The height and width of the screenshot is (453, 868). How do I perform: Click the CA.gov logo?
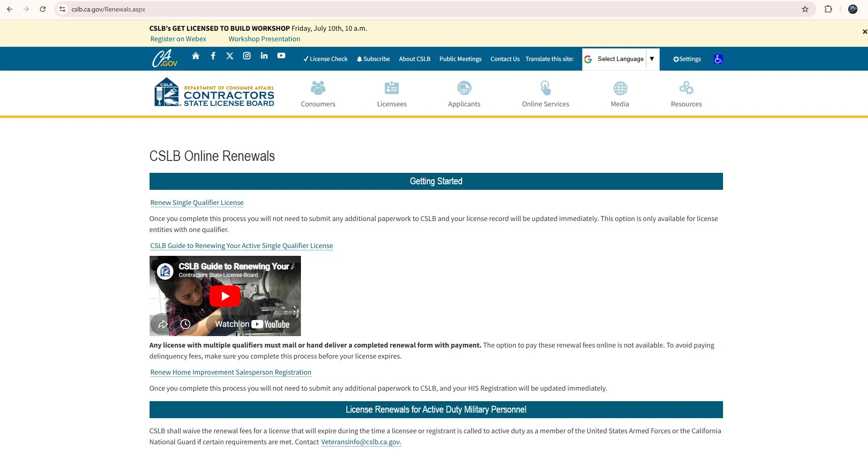coord(165,59)
